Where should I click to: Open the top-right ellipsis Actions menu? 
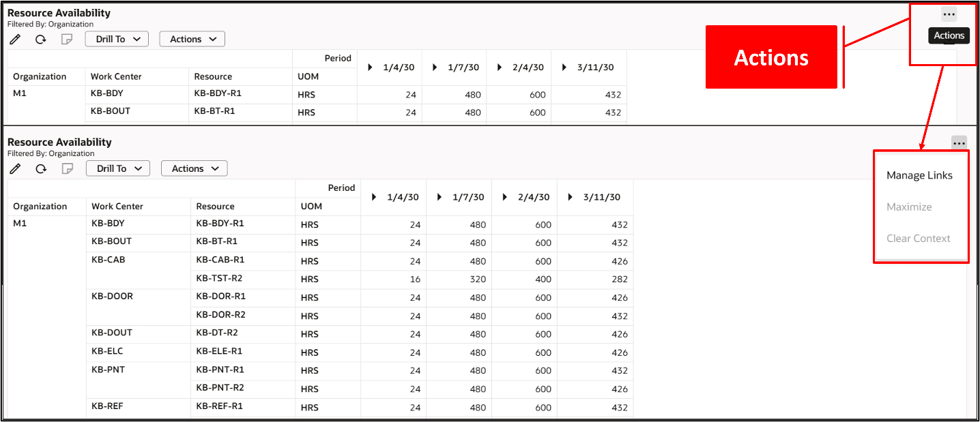point(949,14)
